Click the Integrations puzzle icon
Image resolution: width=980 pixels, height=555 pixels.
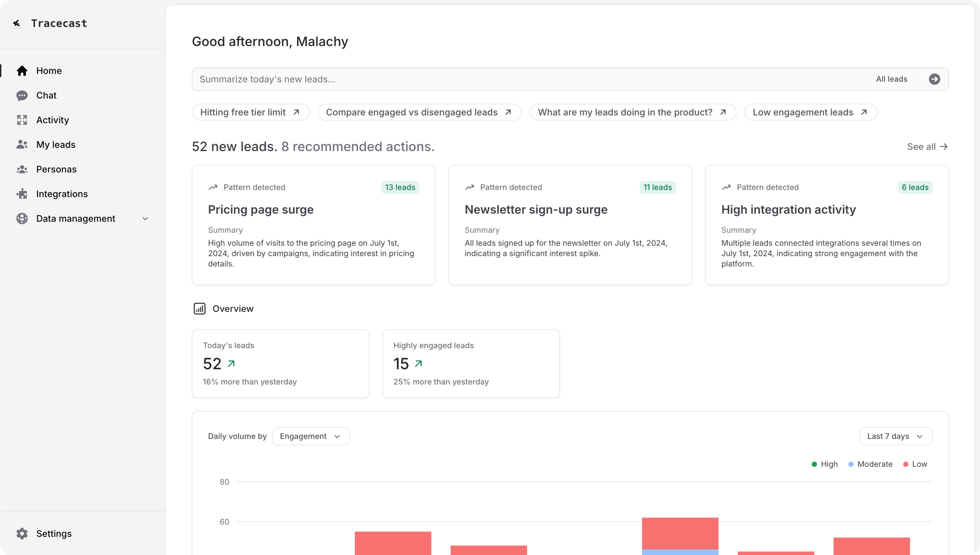pyautogui.click(x=22, y=194)
